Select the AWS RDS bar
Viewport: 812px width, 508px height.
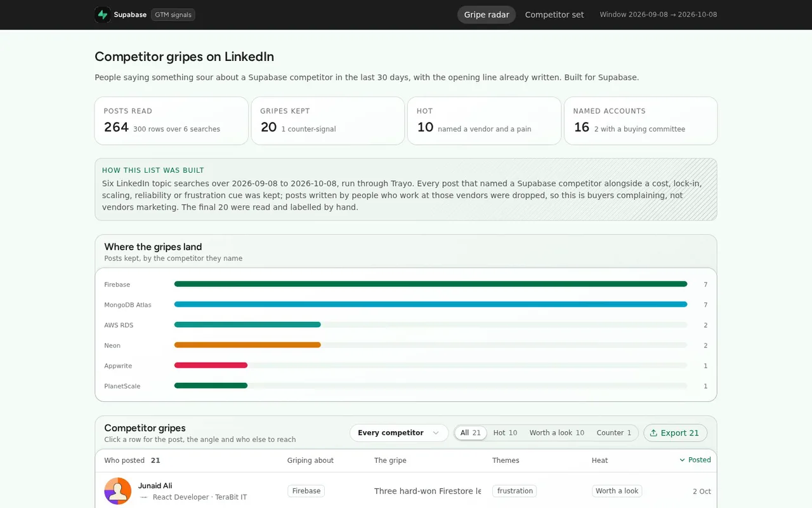pos(247,325)
